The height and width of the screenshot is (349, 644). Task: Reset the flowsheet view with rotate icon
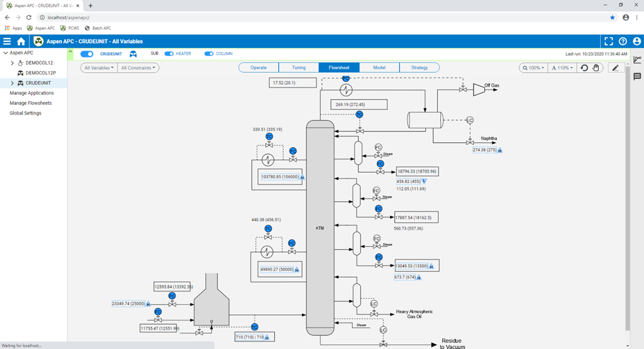pyautogui.click(x=584, y=68)
